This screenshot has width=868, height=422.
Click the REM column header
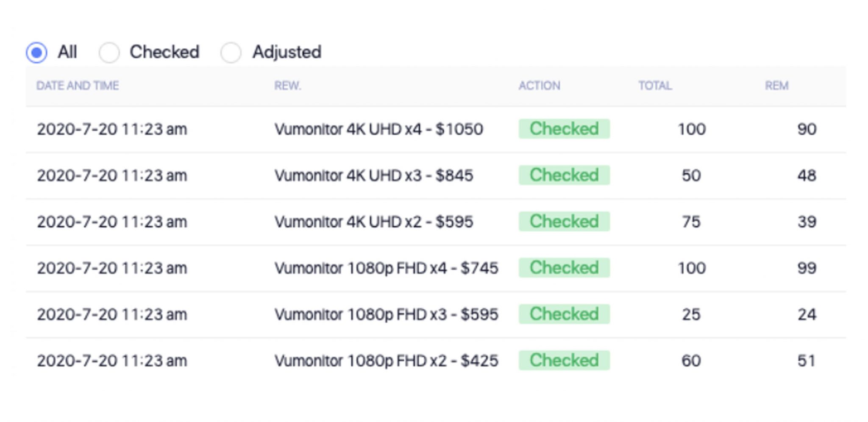pos(776,86)
